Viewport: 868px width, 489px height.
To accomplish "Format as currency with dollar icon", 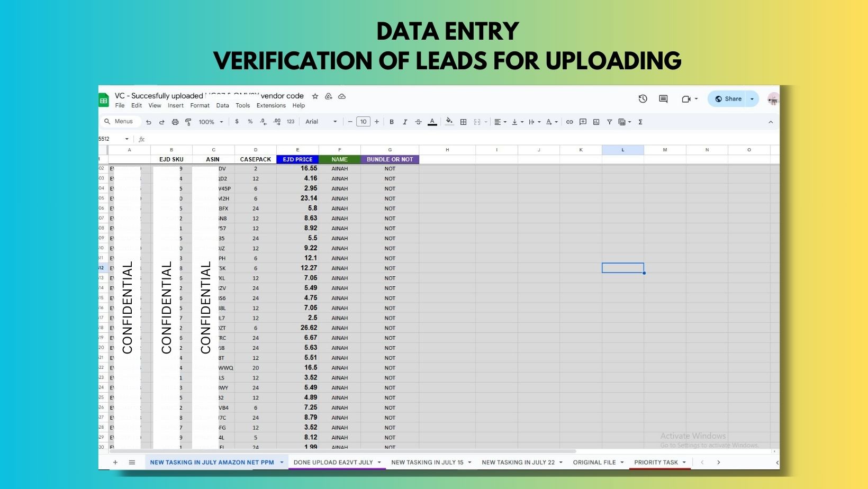I will tap(237, 122).
